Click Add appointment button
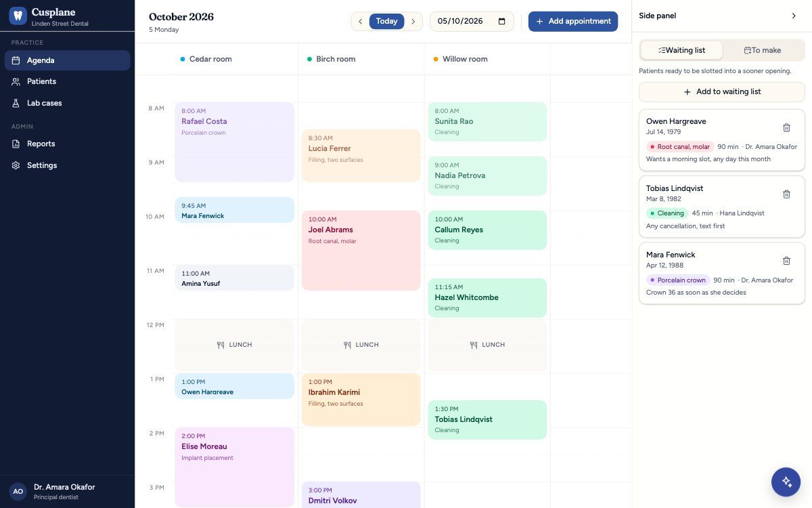This screenshot has height=508, width=812. coord(573,22)
